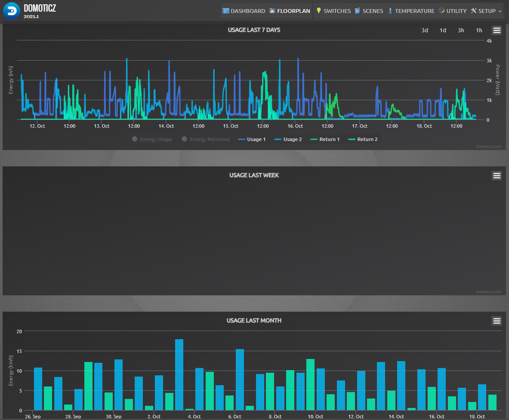Click the Utility gauge icon
Viewport: 509px width, 420px height.
click(441, 11)
